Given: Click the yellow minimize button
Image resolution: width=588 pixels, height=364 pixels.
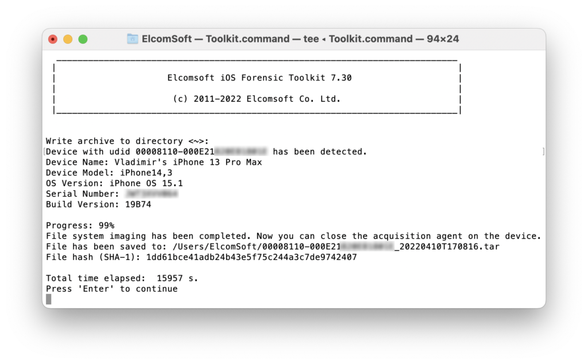Looking at the screenshot, I should [68, 38].
